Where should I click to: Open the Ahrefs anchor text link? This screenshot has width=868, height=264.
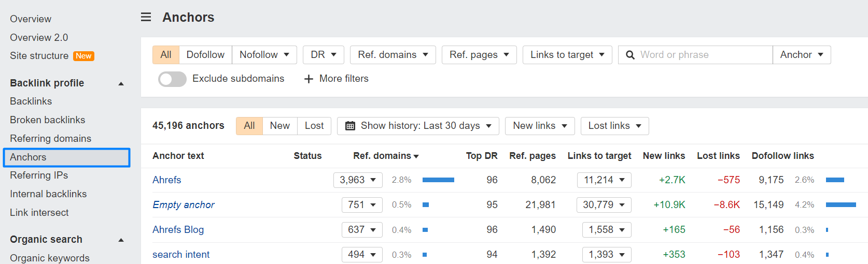tap(167, 180)
